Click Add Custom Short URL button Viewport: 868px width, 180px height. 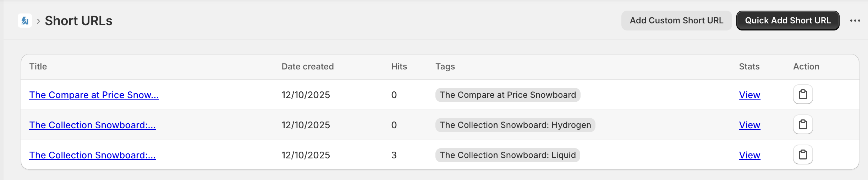coord(676,21)
